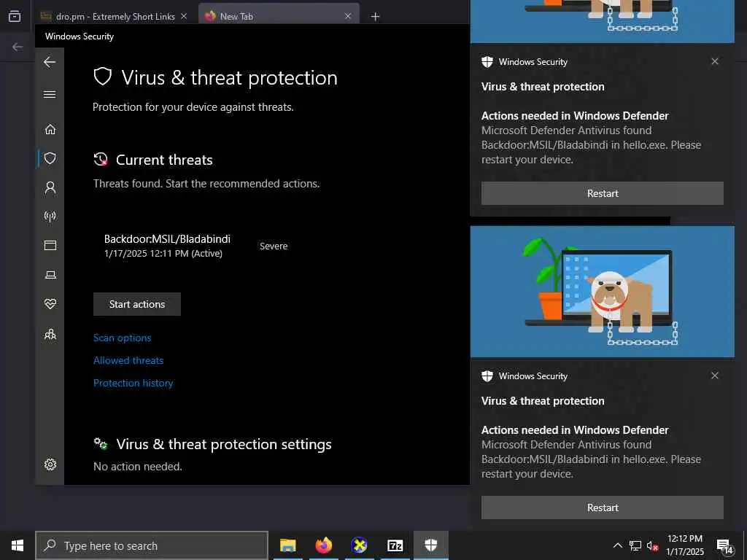Open the Home section in sidebar
Viewport: 747px width, 560px height.
pyautogui.click(x=50, y=129)
